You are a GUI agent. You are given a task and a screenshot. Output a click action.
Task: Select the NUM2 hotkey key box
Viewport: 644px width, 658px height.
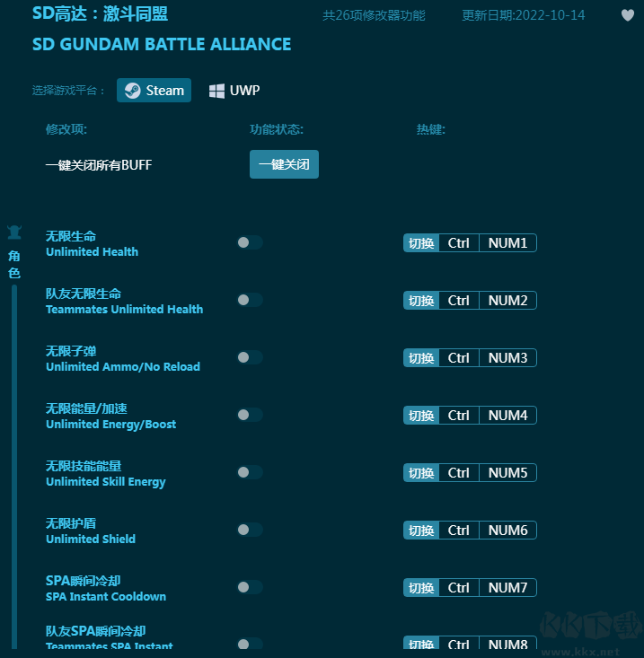507,301
